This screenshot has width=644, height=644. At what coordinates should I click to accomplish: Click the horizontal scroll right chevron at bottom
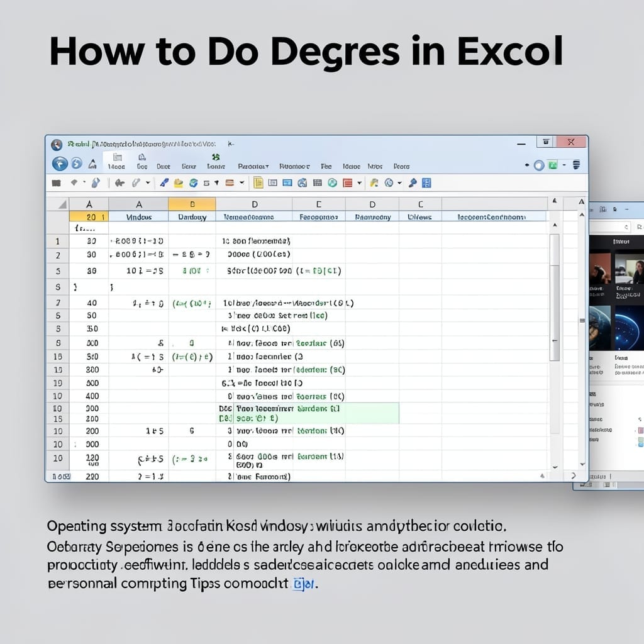pos(574,475)
